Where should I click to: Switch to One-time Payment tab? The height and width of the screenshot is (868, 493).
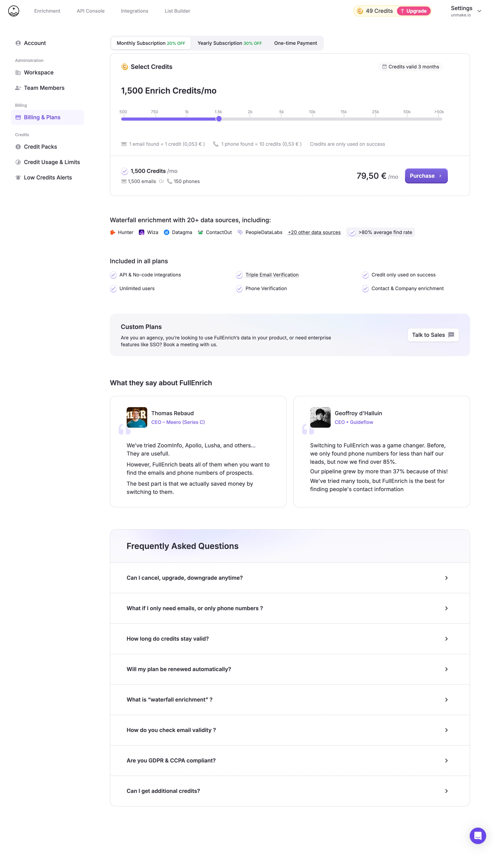(x=296, y=43)
